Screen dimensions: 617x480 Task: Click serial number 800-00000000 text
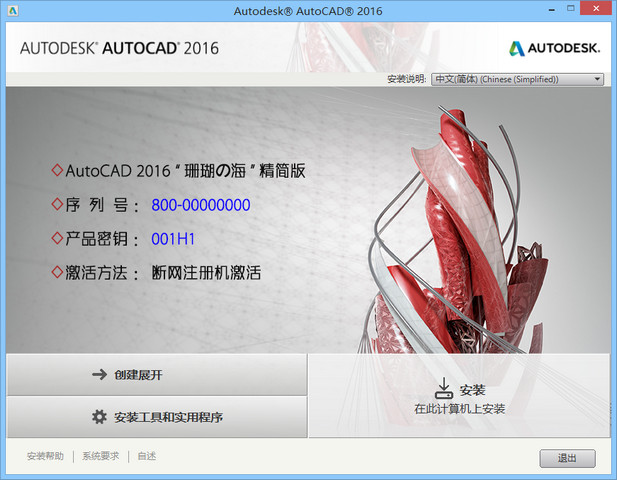pyautogui.click(x=201, y=205)
